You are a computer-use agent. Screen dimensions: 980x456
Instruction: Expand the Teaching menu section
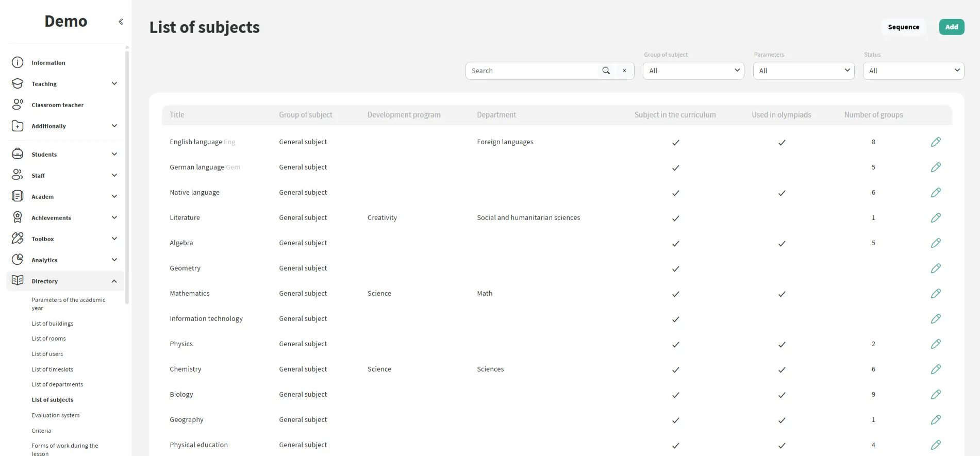coord(114,84)
